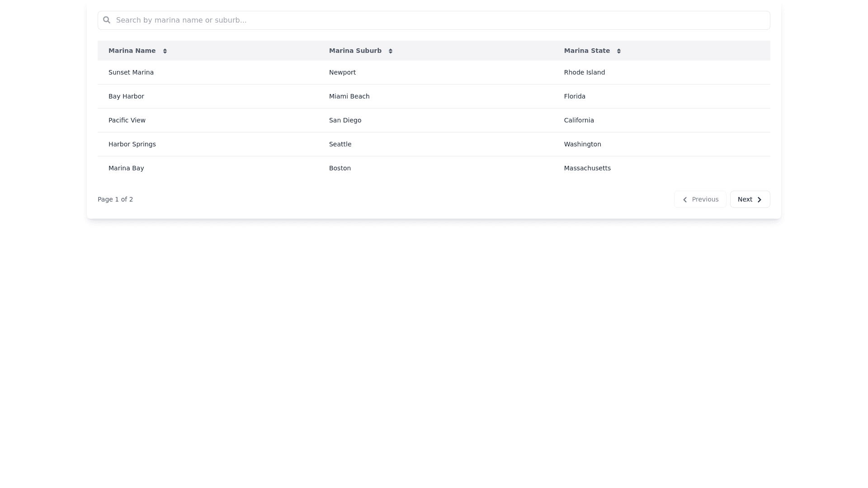Sort table by Marina Suburb header
The height and width of the screenshot is (488, 868).
[x=355, y=51]
